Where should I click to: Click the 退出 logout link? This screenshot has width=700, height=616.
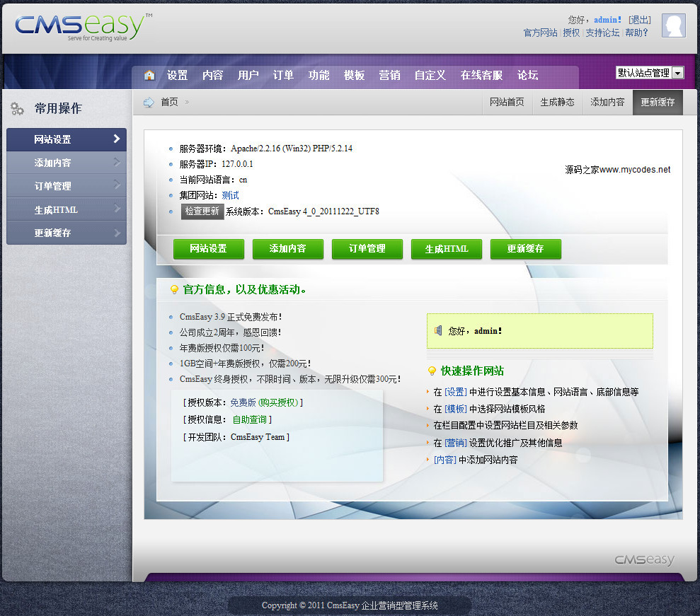640,20
